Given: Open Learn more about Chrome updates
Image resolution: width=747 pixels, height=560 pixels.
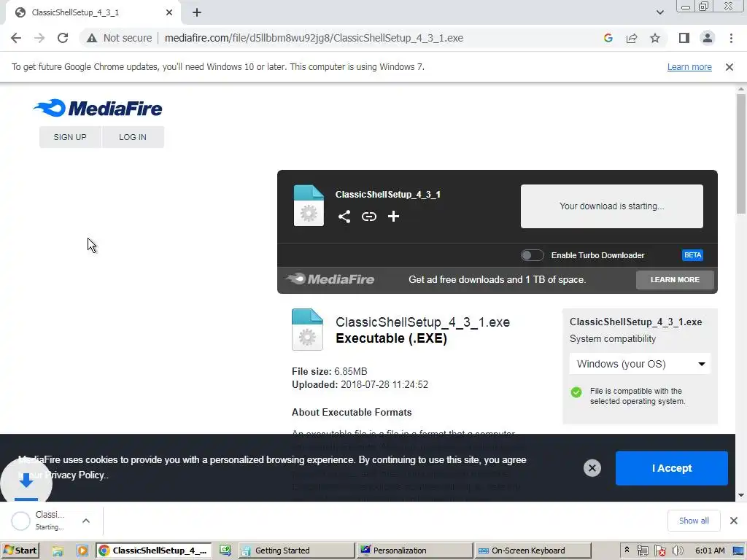Looking at the screenshot, I should click(x=689, y=67).
